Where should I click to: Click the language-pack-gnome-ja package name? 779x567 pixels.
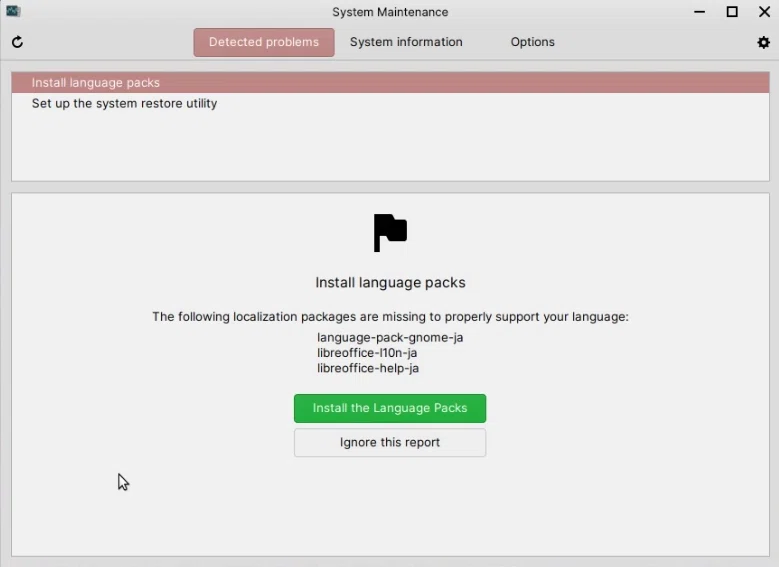(x=390, y=337)
